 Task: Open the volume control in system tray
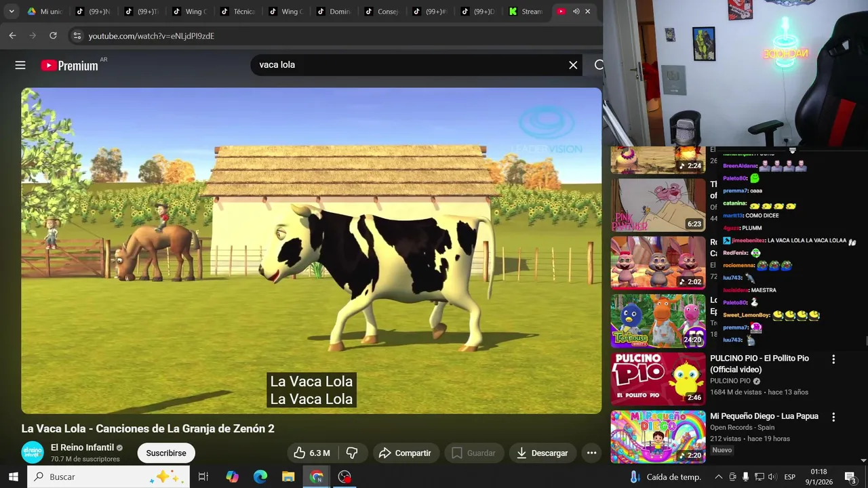point(772,477)
